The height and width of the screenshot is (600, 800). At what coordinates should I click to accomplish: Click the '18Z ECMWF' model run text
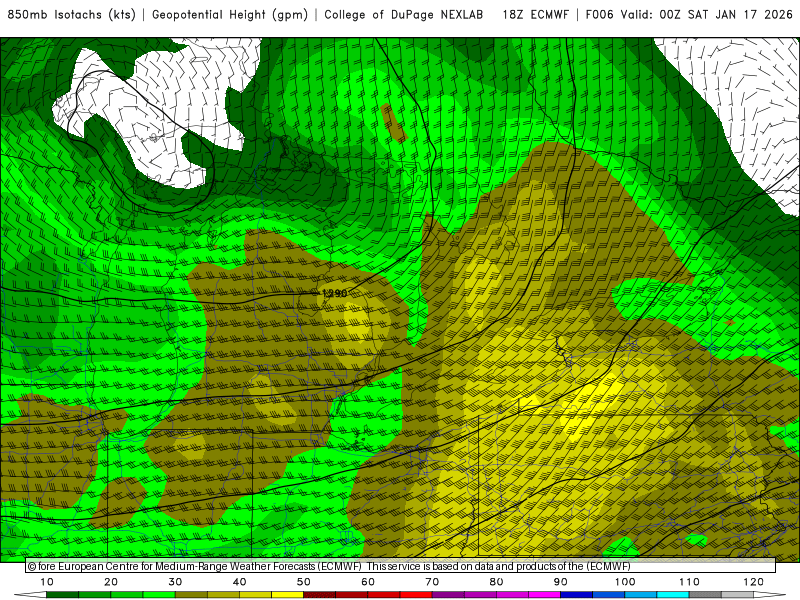[536, 15]
